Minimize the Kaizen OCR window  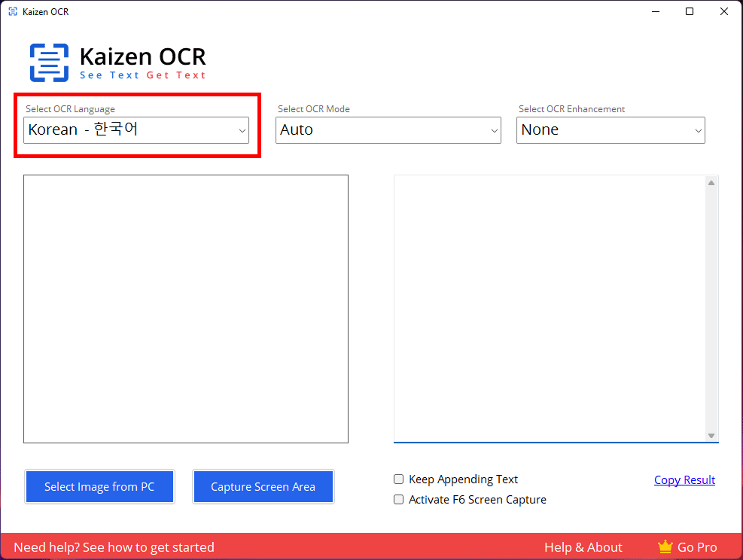pyautogui.click(x=654, y=12)
